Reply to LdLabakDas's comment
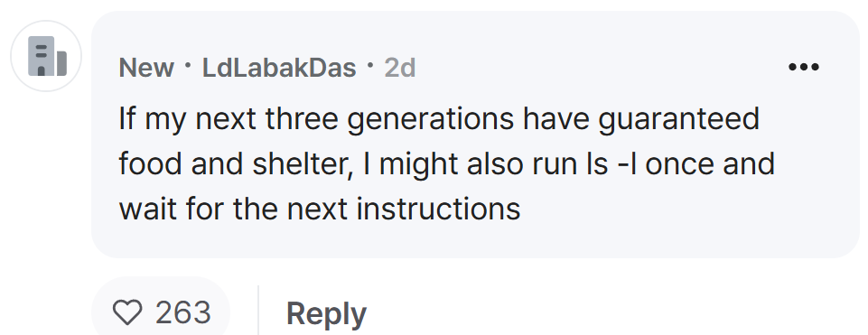Screen dimensions: 868x335 [326, 313]
